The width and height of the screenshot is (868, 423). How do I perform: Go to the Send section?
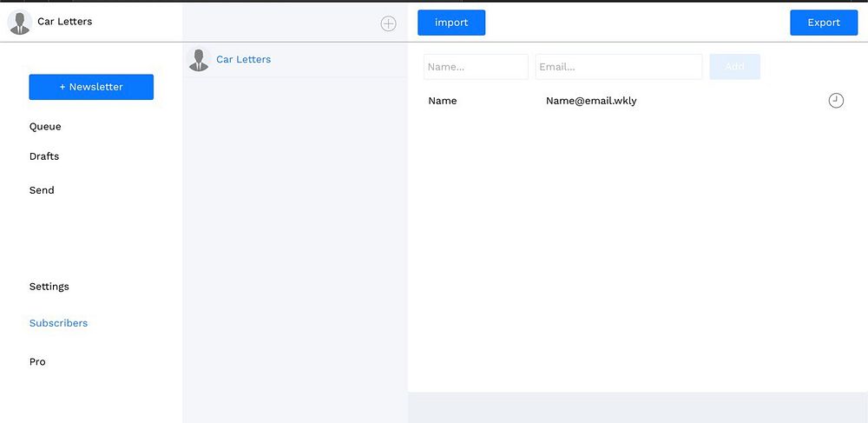[x=42, y=190]
